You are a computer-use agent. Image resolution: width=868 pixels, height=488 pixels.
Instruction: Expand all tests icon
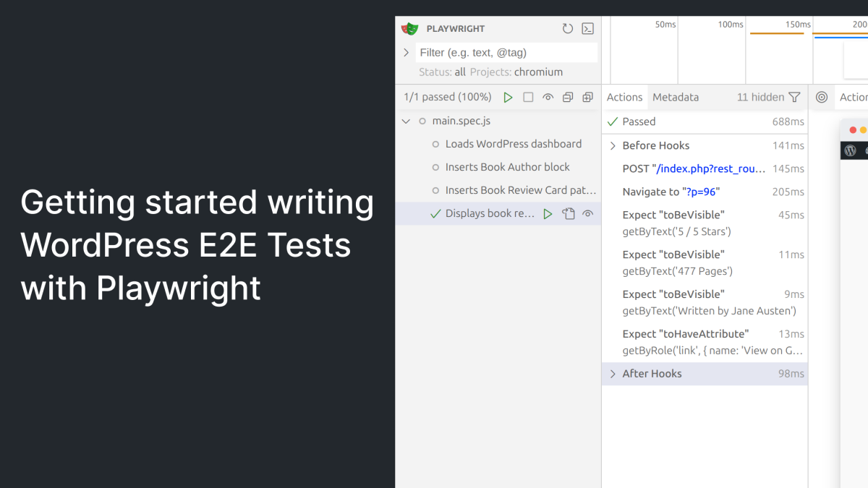point(587,97)
